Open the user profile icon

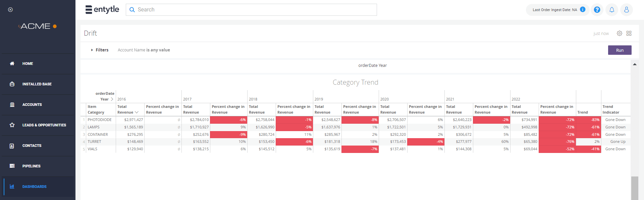626,10
